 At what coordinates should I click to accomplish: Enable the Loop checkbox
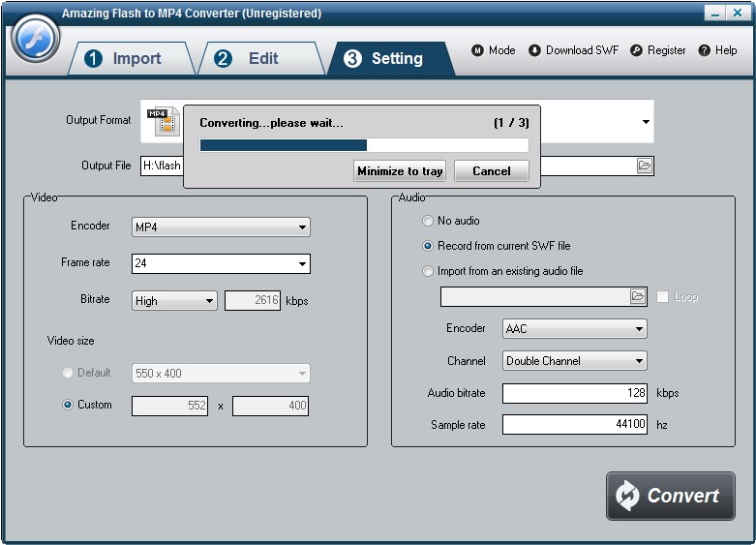(x=662, y=296)
